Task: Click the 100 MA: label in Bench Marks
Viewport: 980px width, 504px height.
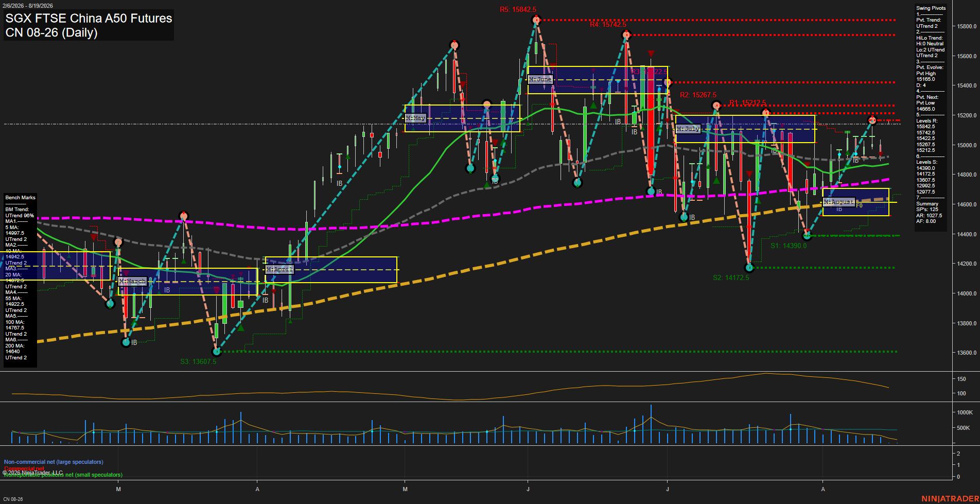Action: tap(14, 322)
